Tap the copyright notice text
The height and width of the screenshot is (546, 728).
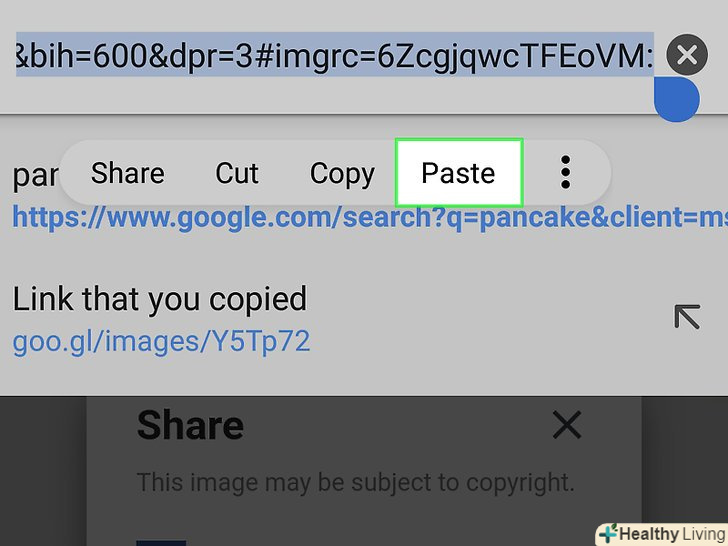pyautogui.click(x=356, y=482)
